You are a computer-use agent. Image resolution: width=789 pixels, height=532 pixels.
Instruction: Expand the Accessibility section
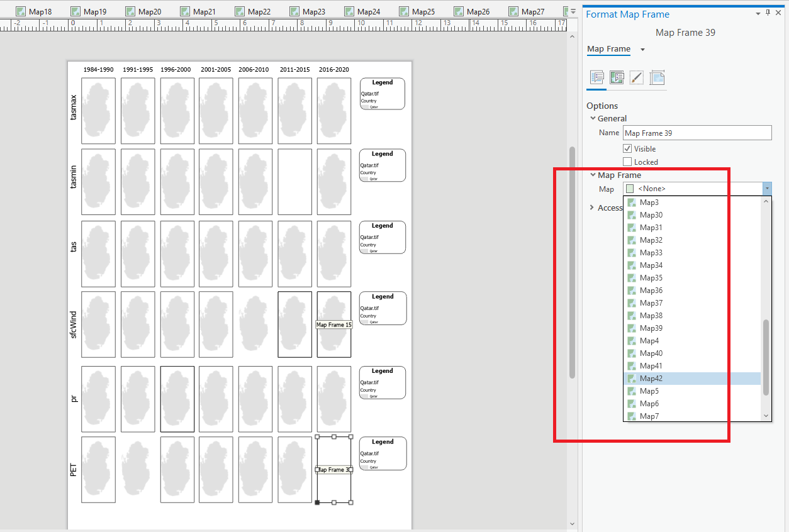[592, 208]
